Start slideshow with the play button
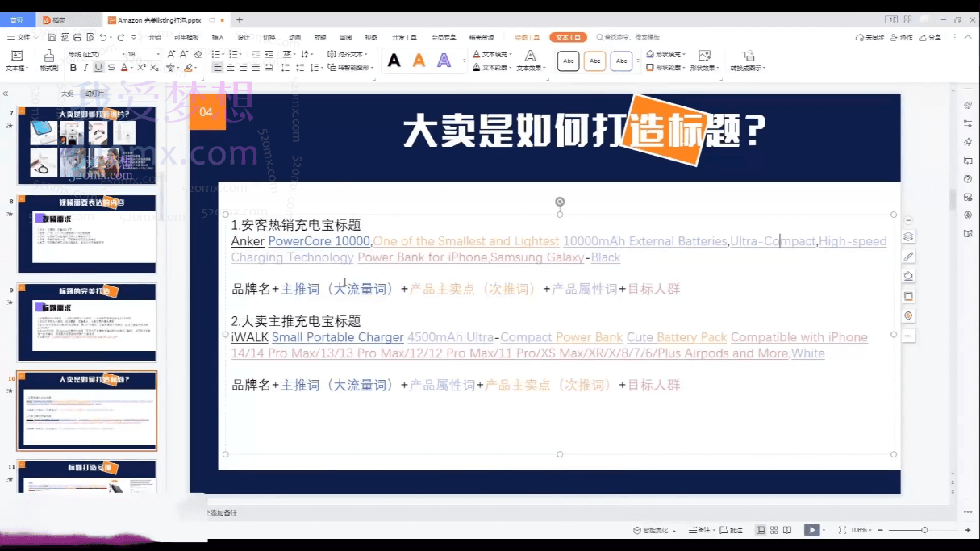980x551 pixels. point(811,530)
